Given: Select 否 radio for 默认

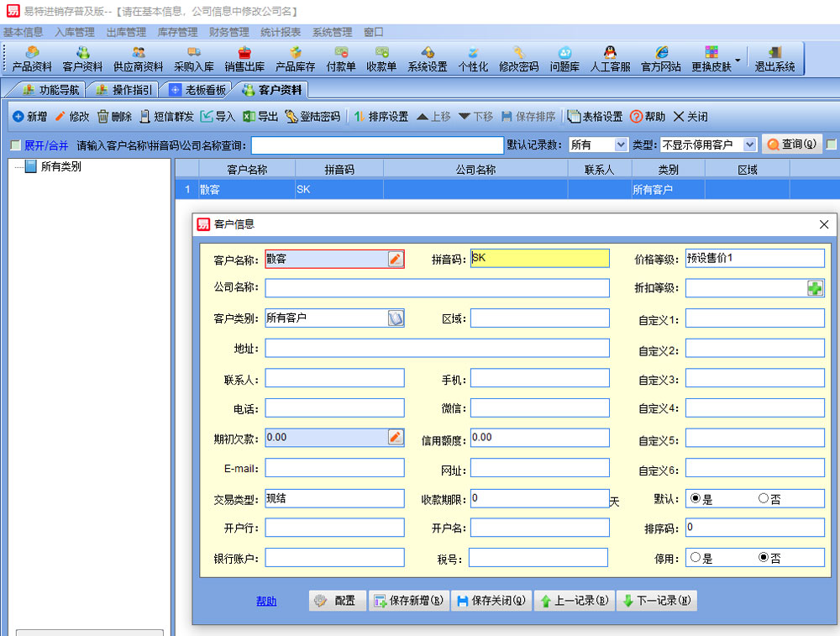Looking at the screenshot, I should coord(763,498).
